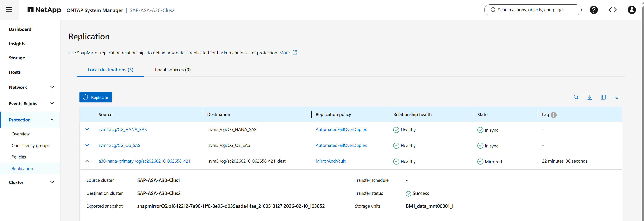
Task: Click the cluster name SAP-ASA-A30-Clus2 in header
Action: click(152, 10)
